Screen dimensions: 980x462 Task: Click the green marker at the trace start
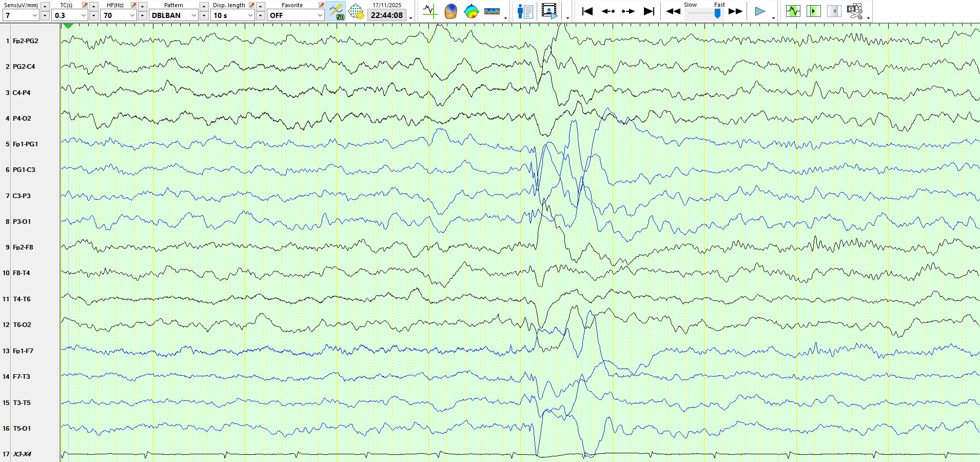[68, 26]
